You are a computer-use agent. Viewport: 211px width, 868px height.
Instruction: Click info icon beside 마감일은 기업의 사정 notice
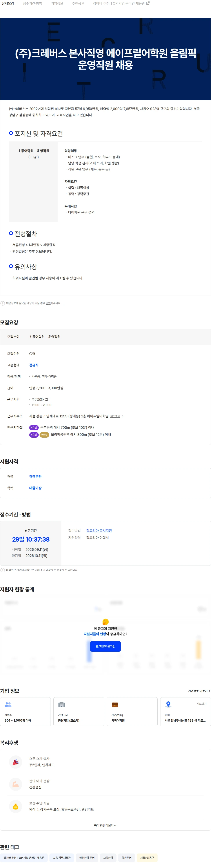[3, 570]
